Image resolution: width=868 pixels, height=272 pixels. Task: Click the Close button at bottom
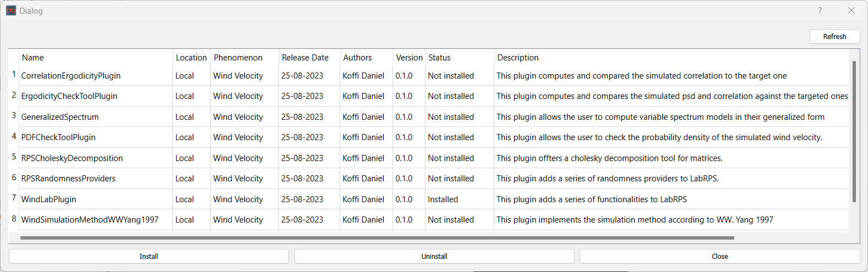719,257
